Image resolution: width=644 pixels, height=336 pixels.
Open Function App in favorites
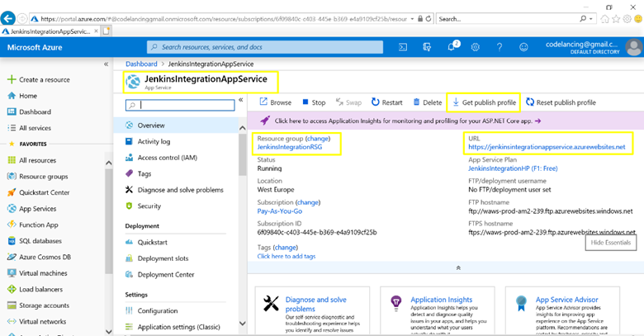click(32, 225)
